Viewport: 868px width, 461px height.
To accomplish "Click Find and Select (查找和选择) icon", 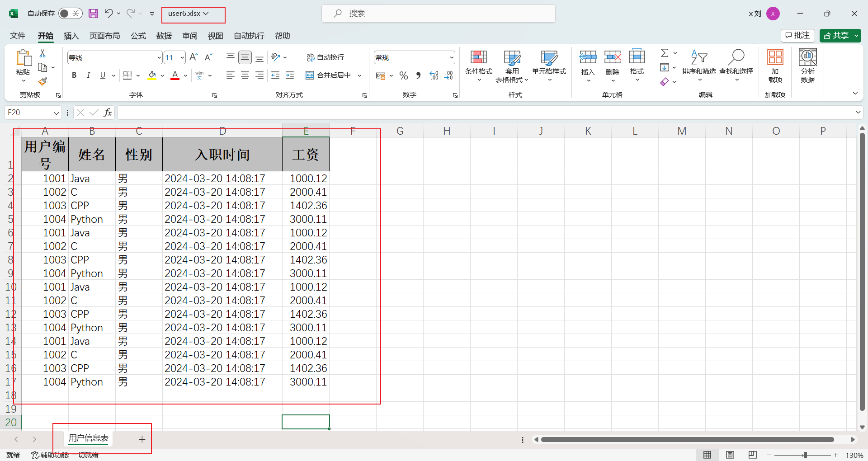I will click(x=736, y=63).
